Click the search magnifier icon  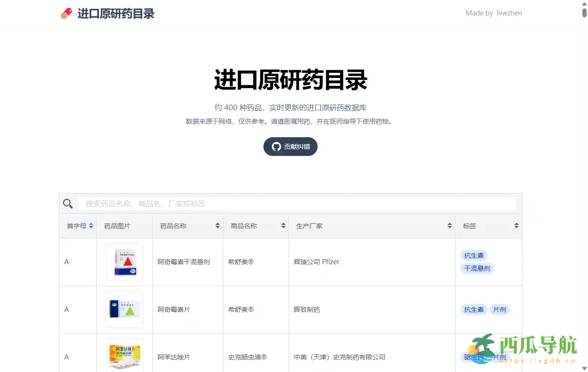click(68, 204)
